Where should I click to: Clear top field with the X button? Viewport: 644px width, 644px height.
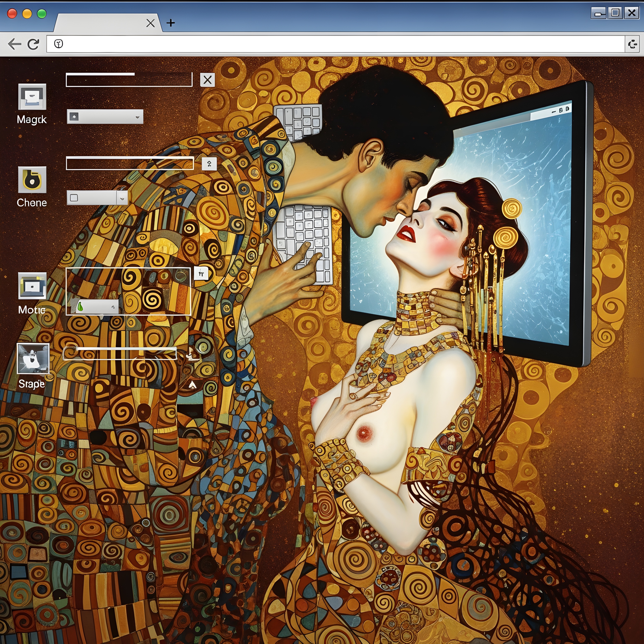(207, 80)
